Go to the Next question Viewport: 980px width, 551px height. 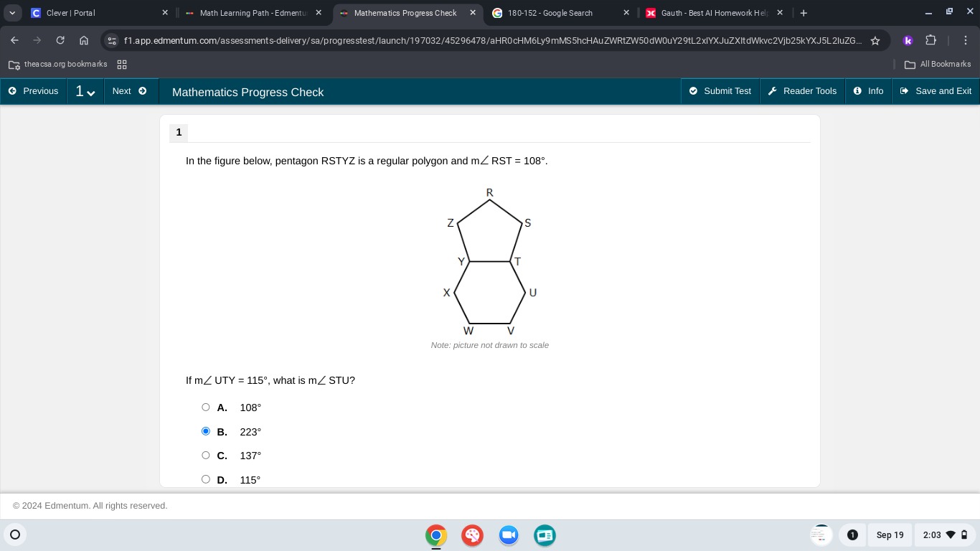tap(130, 91)
